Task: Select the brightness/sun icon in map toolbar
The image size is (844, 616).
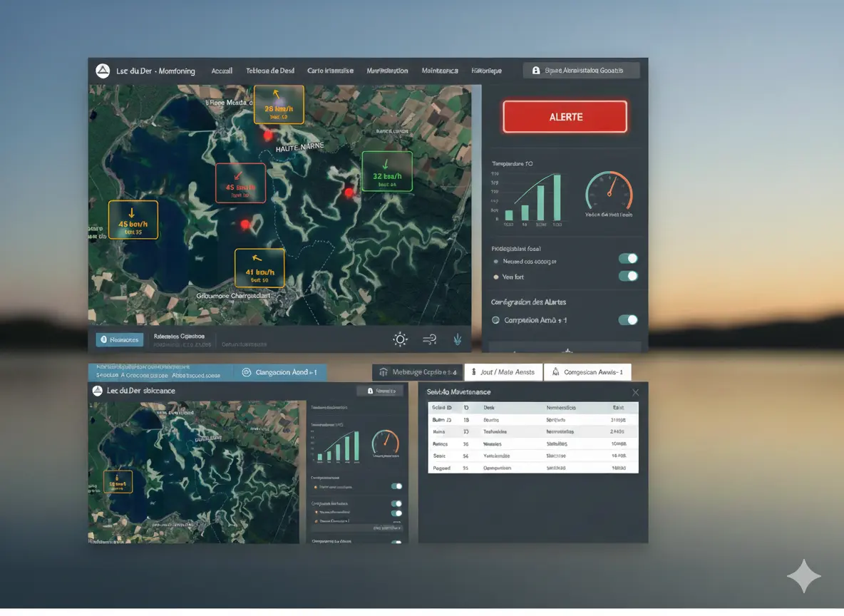Action: pyautogui.click(x=401, y=339)
